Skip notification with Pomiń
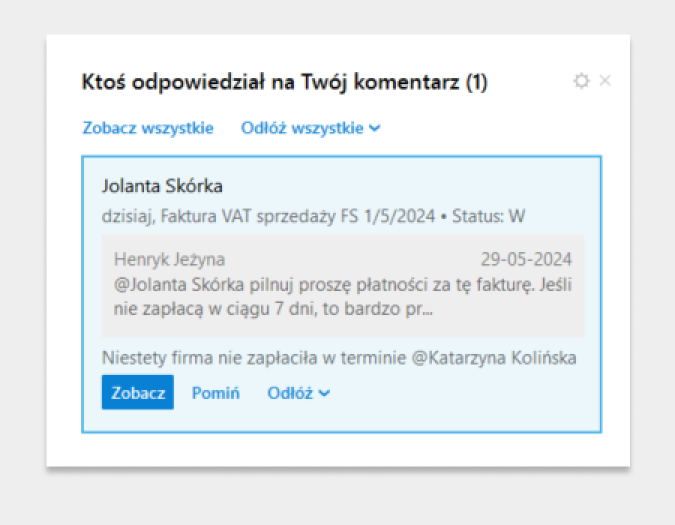The height and width of the screenshot is (525, 675). 215,393
